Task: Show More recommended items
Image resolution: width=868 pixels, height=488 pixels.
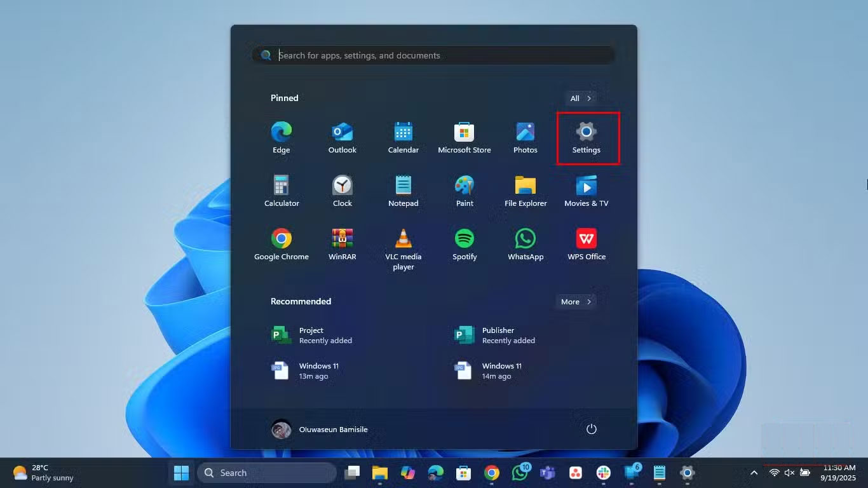Action: 574,301
